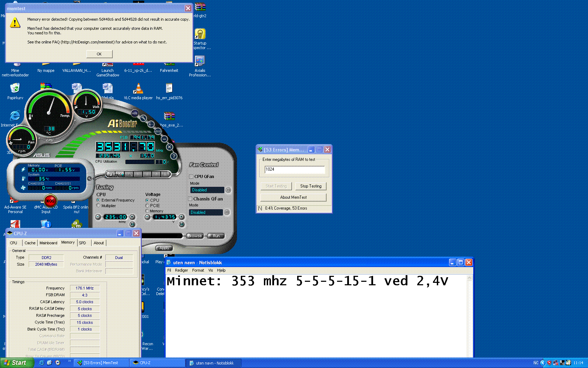This screenshot has width=588, height=368.
Task: Click the Run button in AI Booster
Action: (216, 236)
